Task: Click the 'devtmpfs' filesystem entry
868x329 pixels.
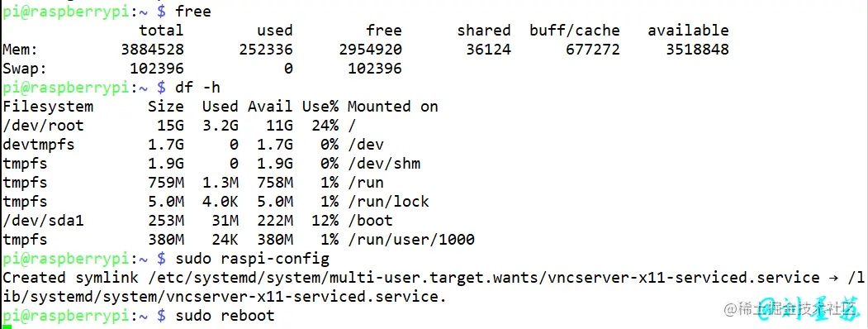Action: [x=39, y=145]
